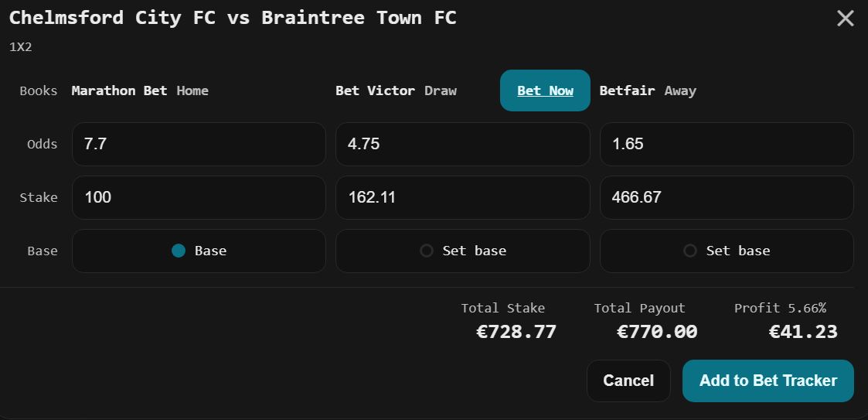Close the bet calculator dialog
Image resolution: width=868 pixels, height=420 pixels.
(x=845, y=19)
